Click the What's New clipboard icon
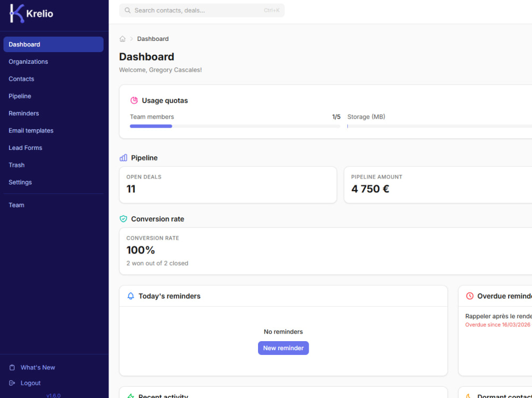Viewport: 532px width, 398px height. click(12, 368)
